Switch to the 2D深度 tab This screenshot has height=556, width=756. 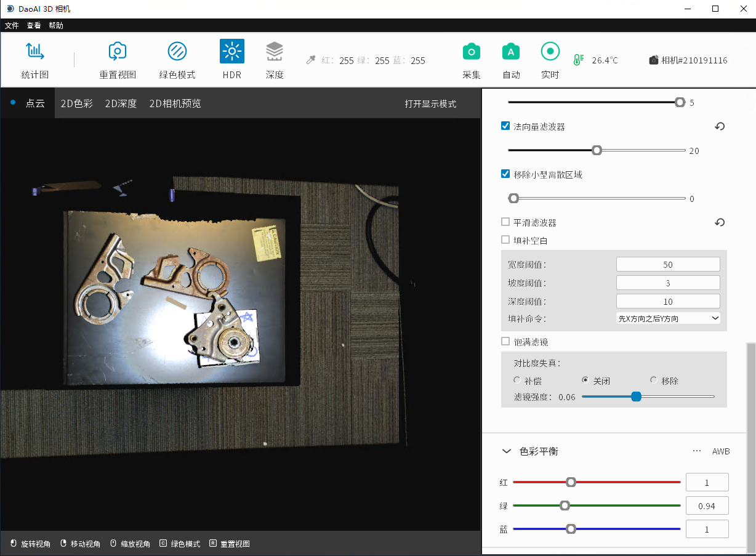click(121, 103)
